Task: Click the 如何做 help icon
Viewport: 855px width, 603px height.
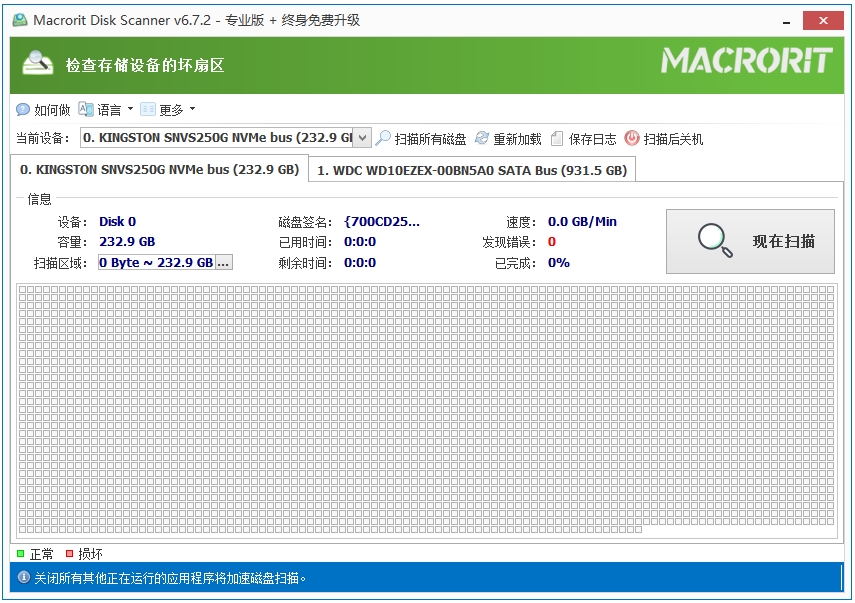Action: (x=22, y=109)
